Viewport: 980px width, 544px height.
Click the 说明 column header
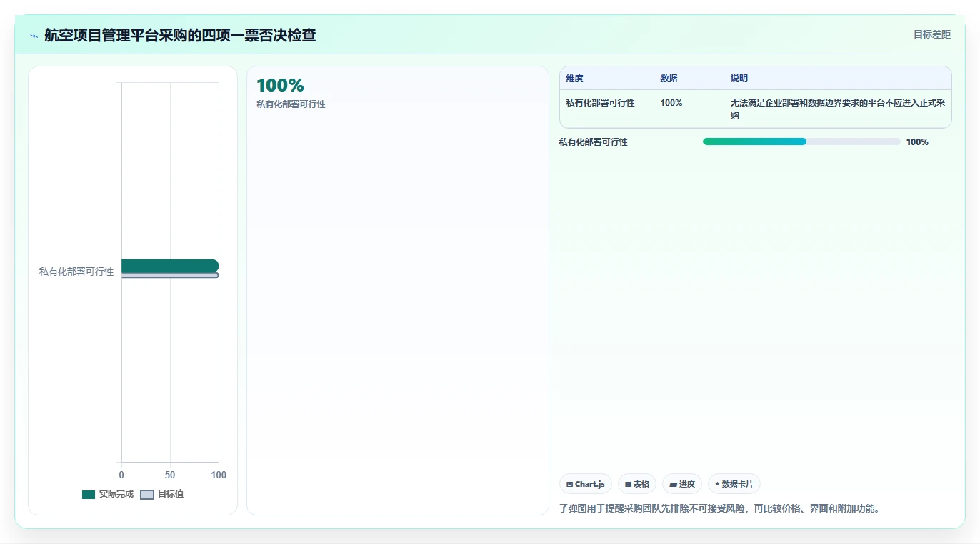[739, 79]
